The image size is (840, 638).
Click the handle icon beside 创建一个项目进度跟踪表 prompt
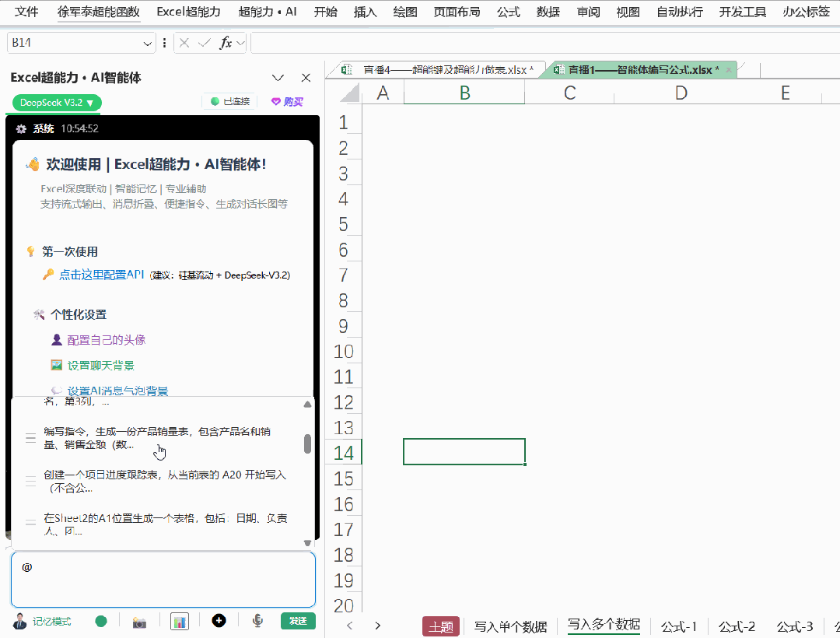tap(30, 481)
